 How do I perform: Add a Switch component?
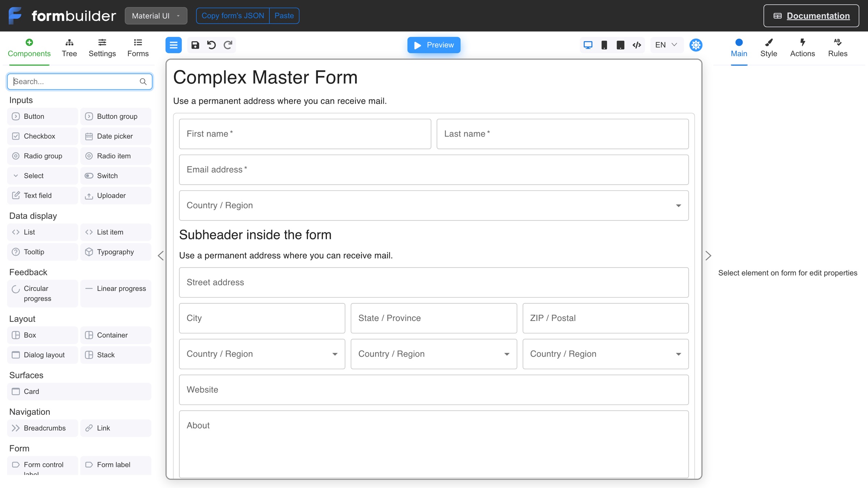tap(116, 176)
